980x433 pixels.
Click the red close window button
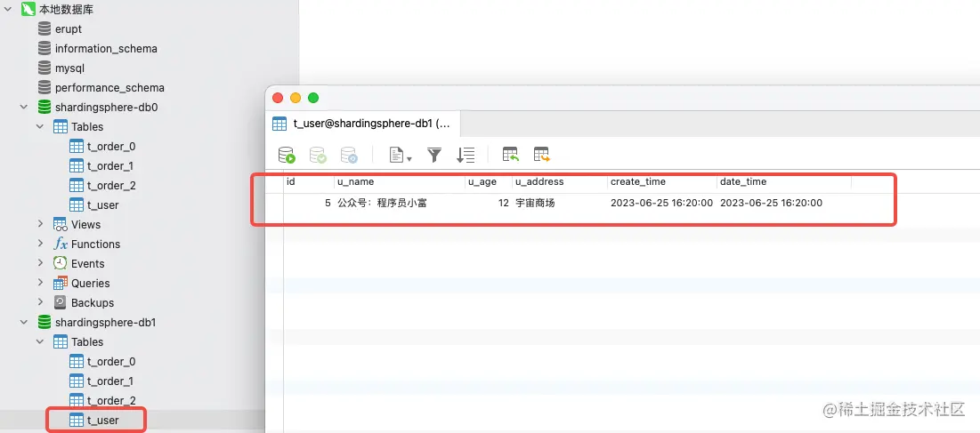(278, 98)
